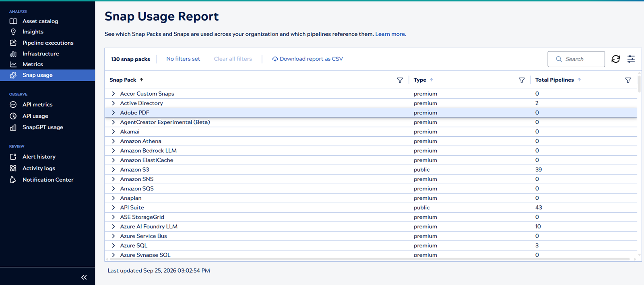Image resolution: width=644 pixels, height=285 pixels.
Task: Click the cloud download icon
Action: [x=275, y=59]
